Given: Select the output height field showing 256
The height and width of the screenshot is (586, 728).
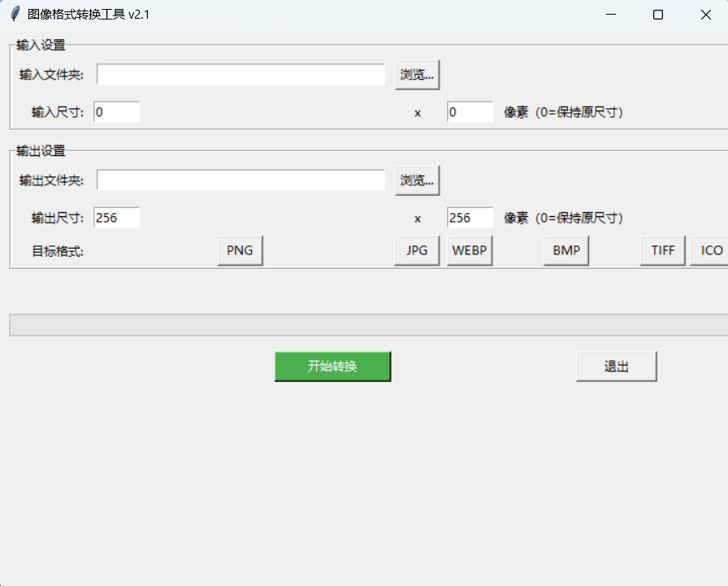Looking at the screenshot, I should (470, 217).
